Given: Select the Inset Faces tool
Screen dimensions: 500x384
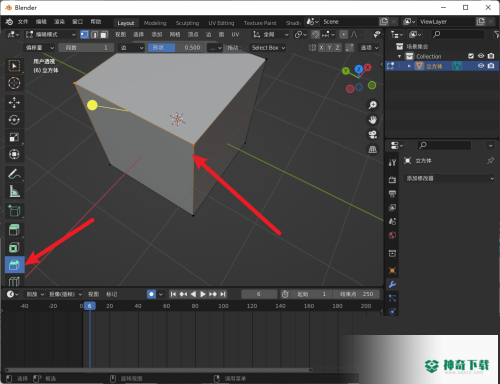Looking at the screenshot, I should tap(14, 247).
